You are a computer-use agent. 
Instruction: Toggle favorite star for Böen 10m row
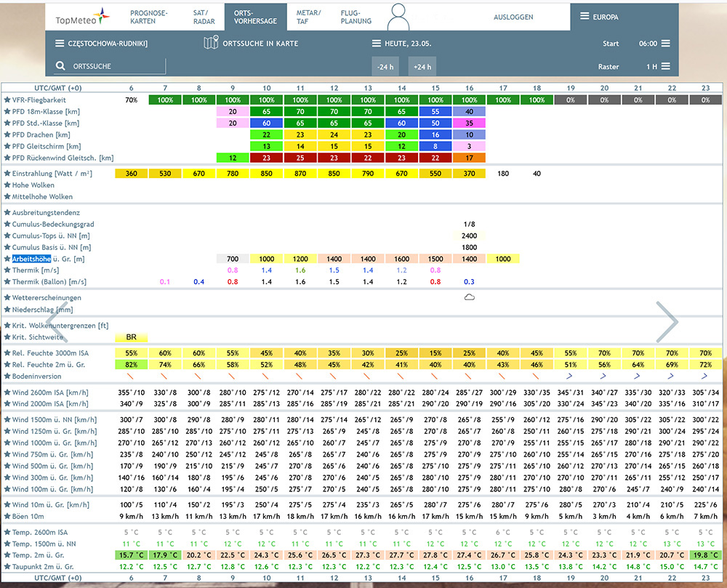(7, 516)
